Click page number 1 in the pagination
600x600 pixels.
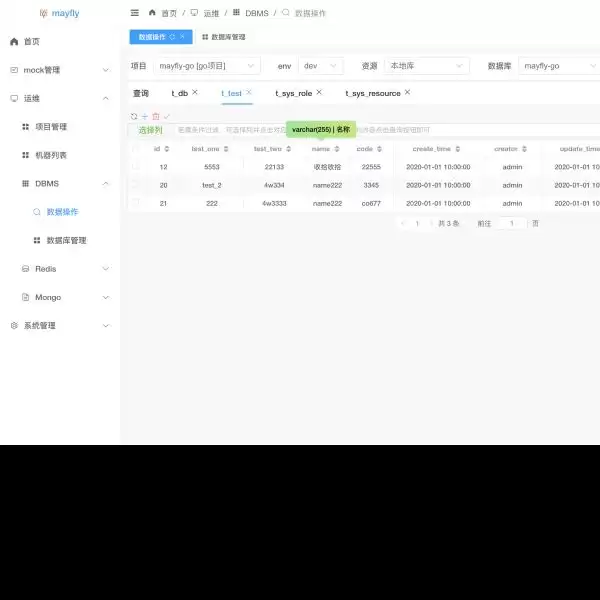coord(417,223)
